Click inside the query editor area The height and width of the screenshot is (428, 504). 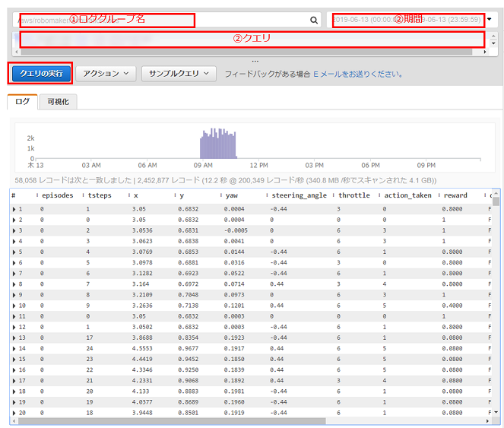[251, 39]
